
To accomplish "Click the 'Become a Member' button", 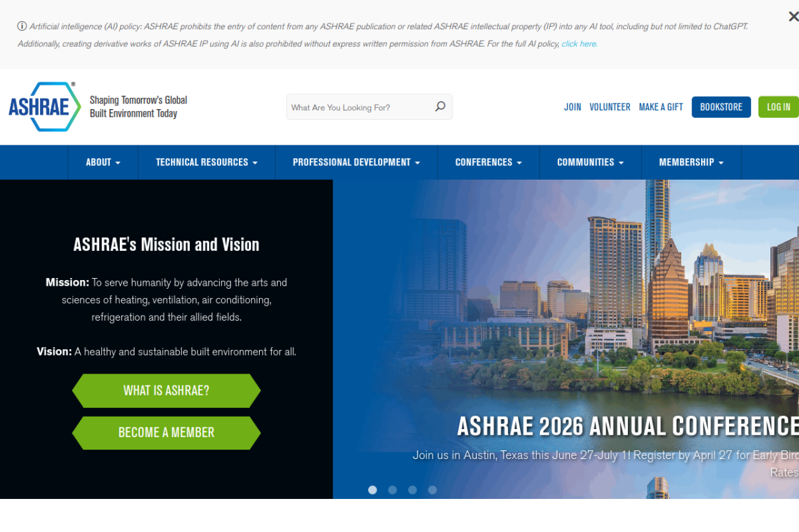I will pos(166,433).
